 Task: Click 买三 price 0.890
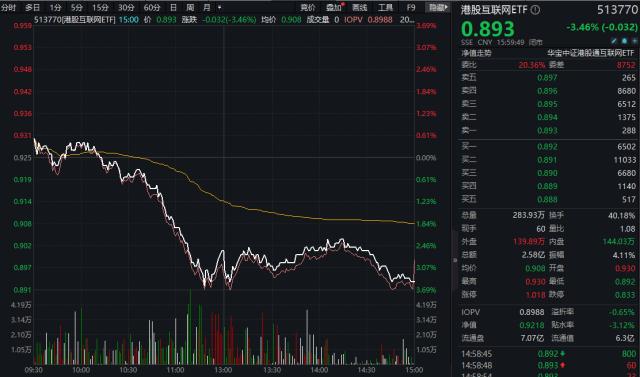(547, 173)
